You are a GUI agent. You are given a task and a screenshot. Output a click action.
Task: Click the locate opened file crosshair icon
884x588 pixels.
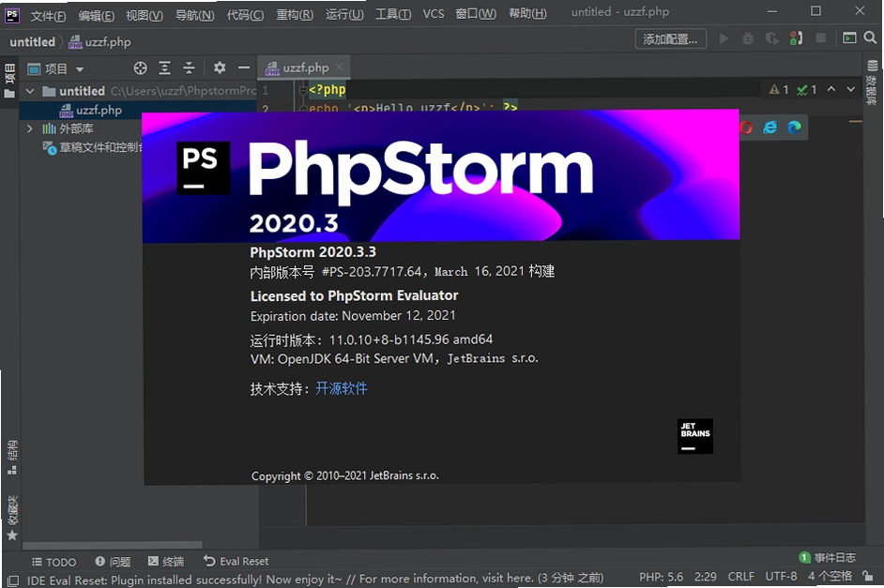pos(140,68)
